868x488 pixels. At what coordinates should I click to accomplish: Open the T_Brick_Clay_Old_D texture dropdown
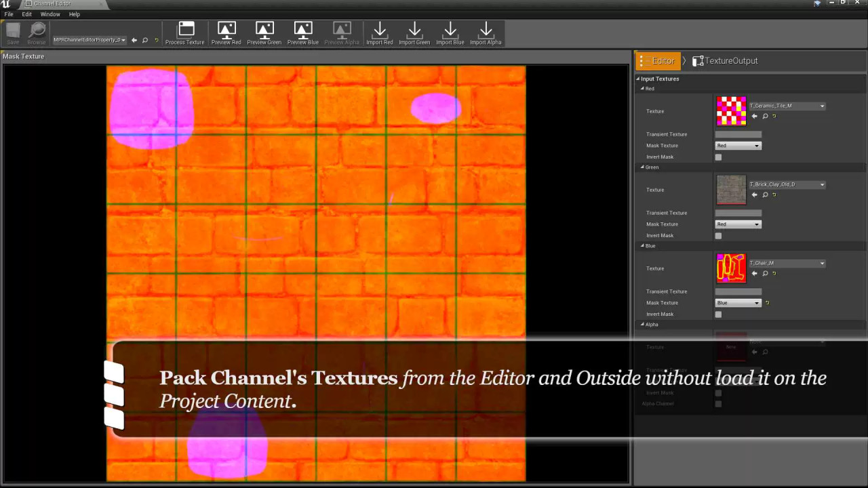tap(787, 184)
